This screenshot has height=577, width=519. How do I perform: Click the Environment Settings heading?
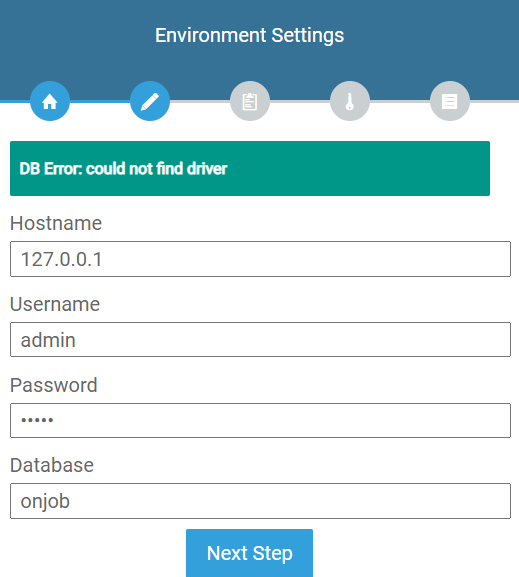pyautogui.click(x=250, y=35)
